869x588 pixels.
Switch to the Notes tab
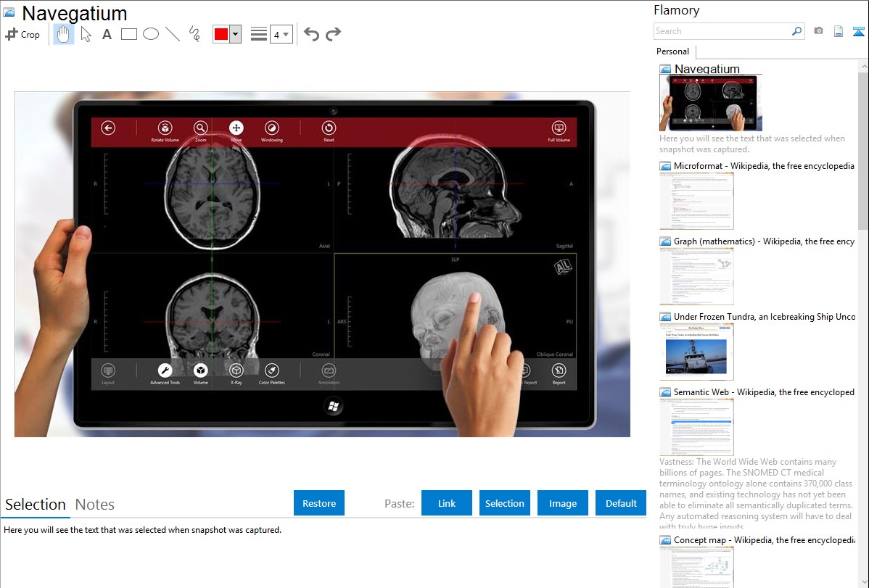pyautogui.click(x=95, y=505)
